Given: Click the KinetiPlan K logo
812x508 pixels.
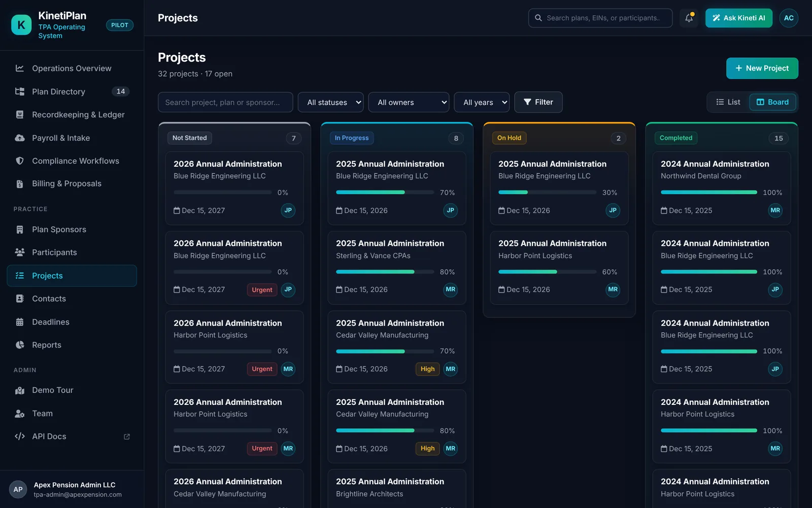Looking at the screenshot, I should (21, 25).
